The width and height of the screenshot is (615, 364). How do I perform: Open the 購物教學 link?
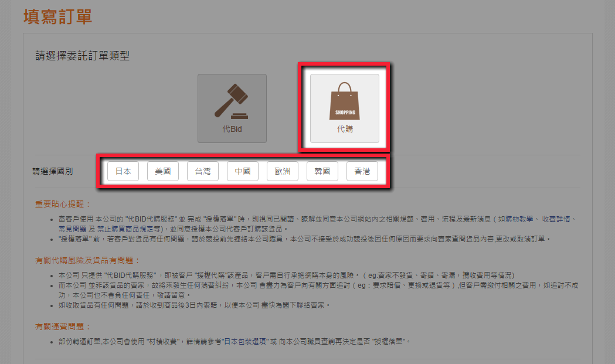[x=519, y=219]
